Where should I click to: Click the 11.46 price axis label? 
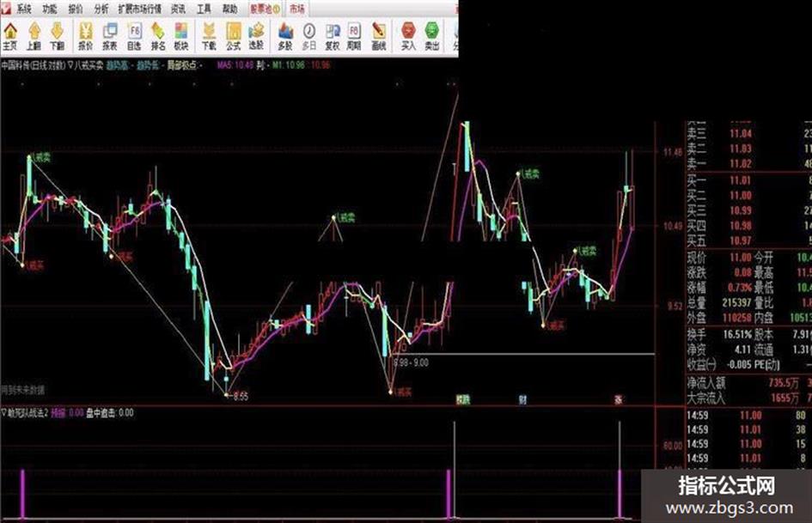tap(673, 152)
